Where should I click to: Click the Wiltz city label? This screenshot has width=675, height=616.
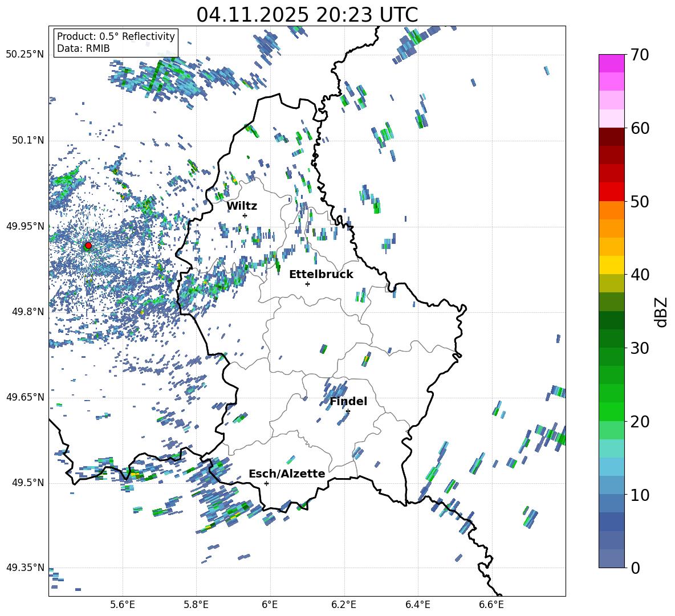coord(242,206)
